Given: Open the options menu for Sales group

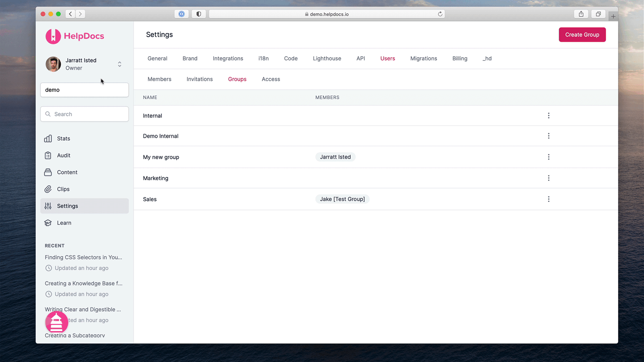Looking at the screenshot, I should point(549,199).
